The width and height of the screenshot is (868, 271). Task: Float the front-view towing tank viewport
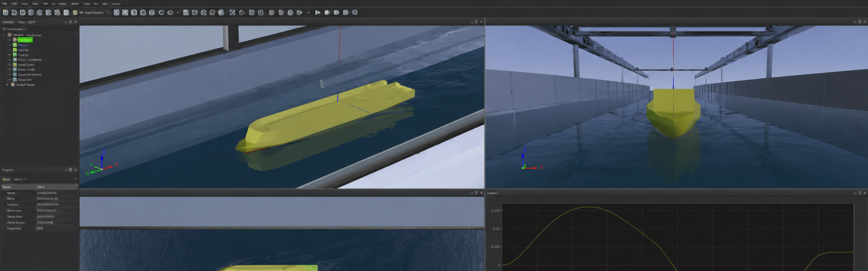(860, 22)
